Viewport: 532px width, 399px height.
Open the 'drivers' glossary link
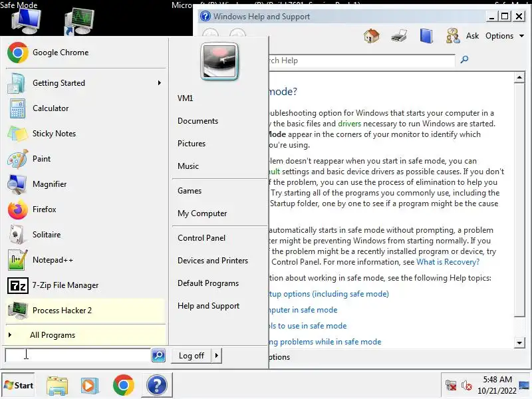tap(350, 124)
